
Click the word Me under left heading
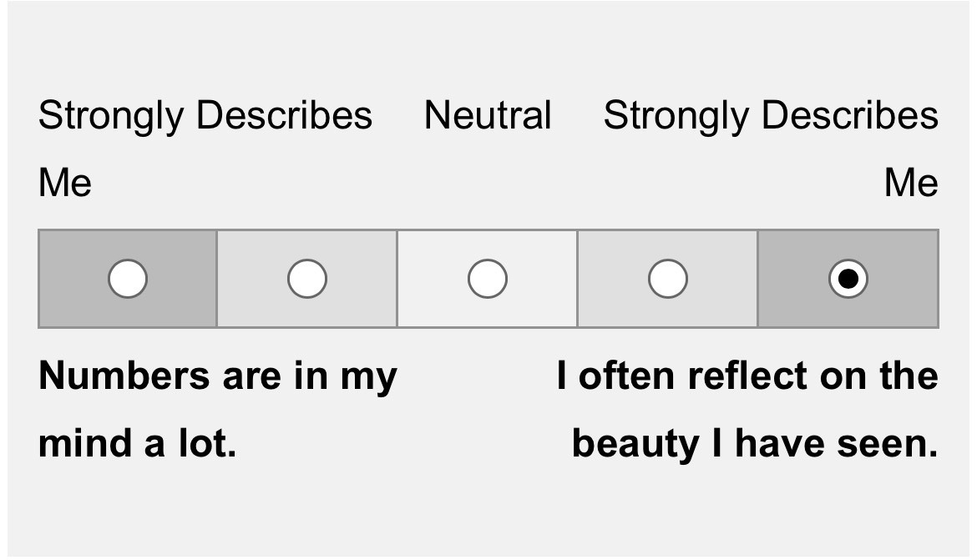pos(65,183)
